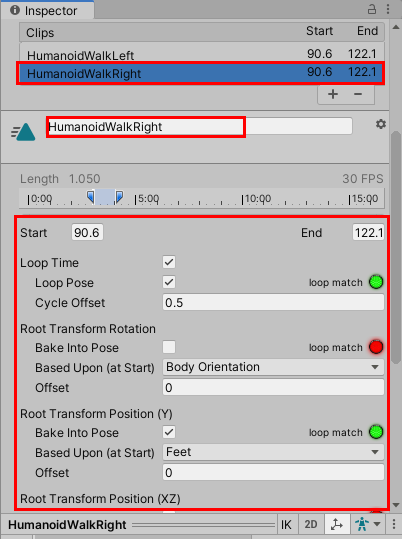
Task: Click the 5:00 mark on the timeline
Action: click(148, 199)
